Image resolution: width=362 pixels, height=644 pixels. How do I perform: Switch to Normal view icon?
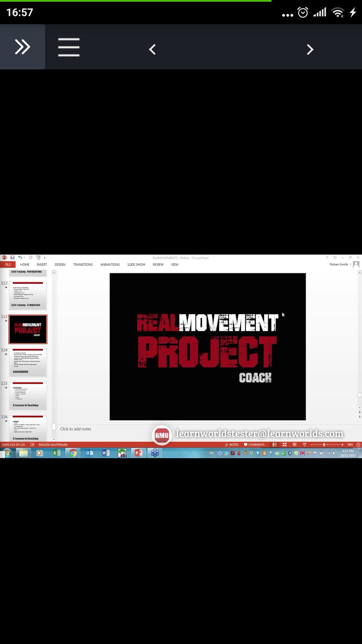pyautogui.click(x=275, y=445)
